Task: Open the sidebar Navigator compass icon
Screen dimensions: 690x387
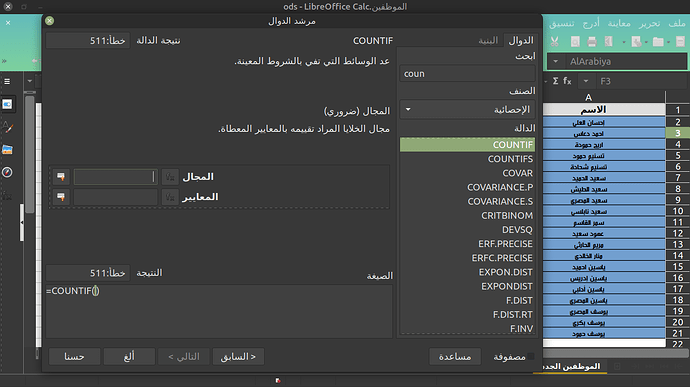Action: pyautogui.click(x=7, y=172)
